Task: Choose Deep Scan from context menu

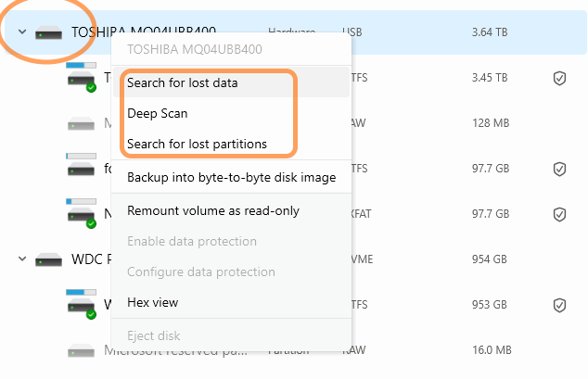Action: (x=158, y=114)
